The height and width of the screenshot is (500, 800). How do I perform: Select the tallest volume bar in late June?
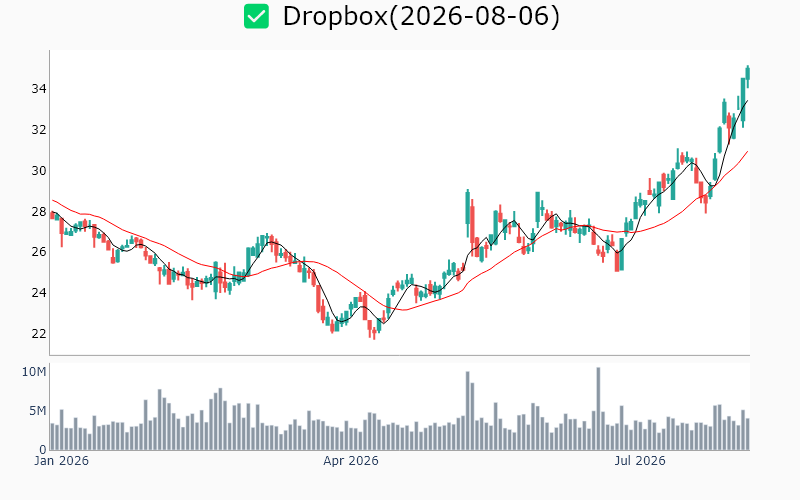pyautogui.click(x=598, y=409)
